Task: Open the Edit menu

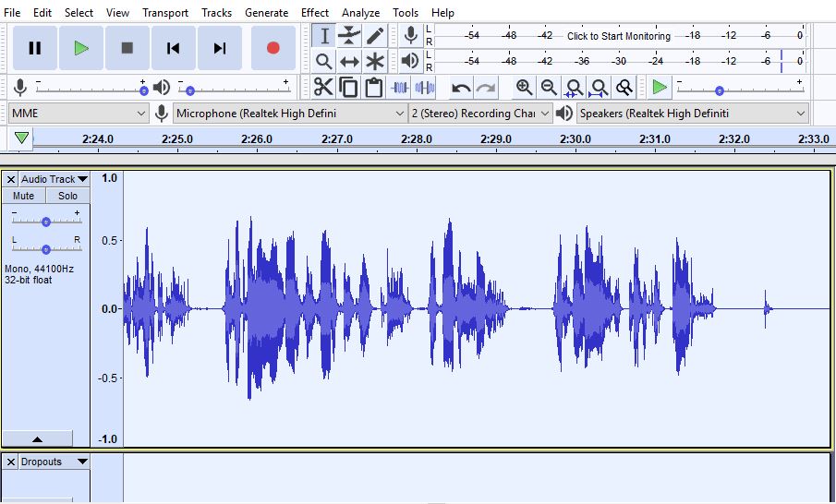Action: pos(42,12)
